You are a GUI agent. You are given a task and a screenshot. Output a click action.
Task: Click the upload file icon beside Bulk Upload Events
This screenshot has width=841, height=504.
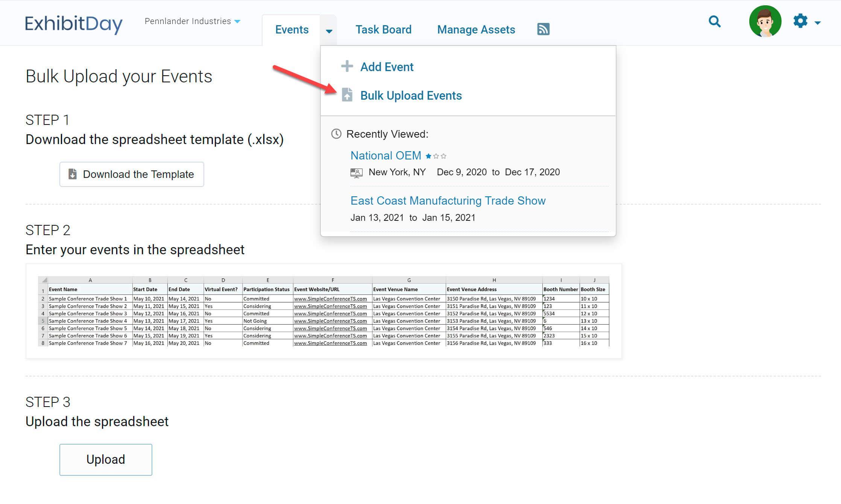coord(347,95)
